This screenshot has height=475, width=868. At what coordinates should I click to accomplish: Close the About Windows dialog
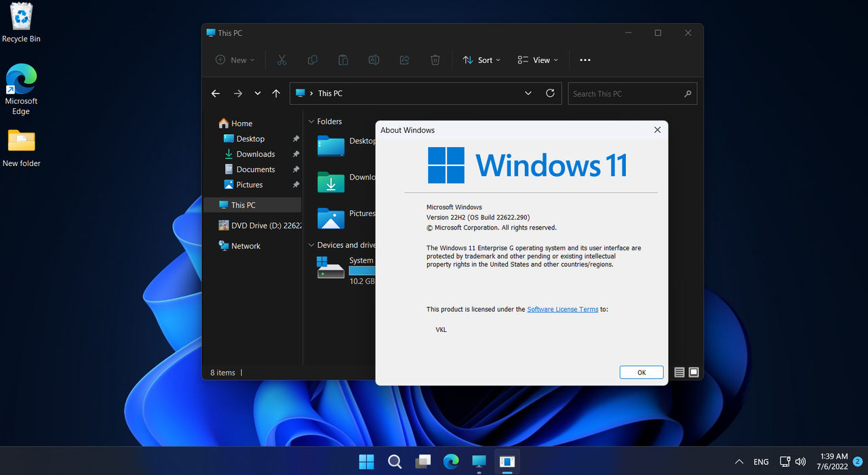(657, 130)
